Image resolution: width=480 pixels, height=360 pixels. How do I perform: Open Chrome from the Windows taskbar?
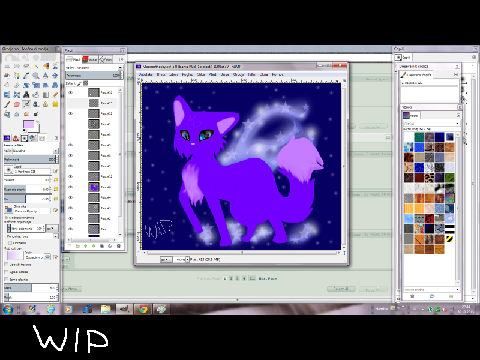click(143, 309)
